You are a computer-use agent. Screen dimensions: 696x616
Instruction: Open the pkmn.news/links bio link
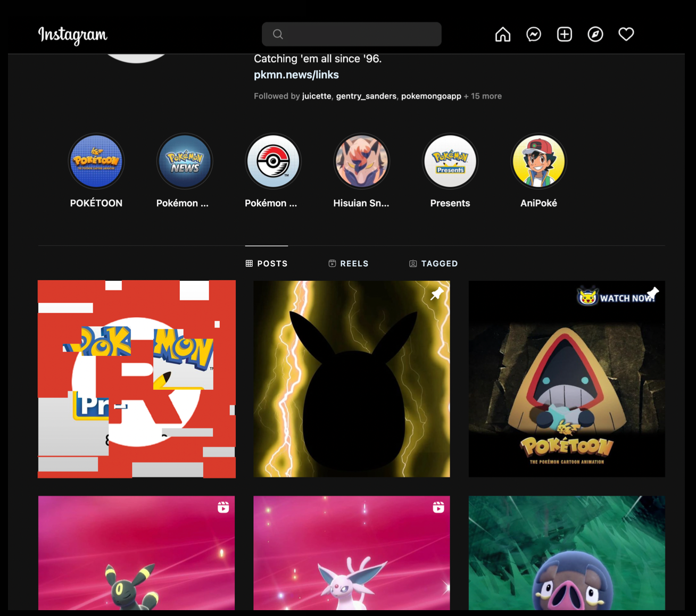(296, 75)
